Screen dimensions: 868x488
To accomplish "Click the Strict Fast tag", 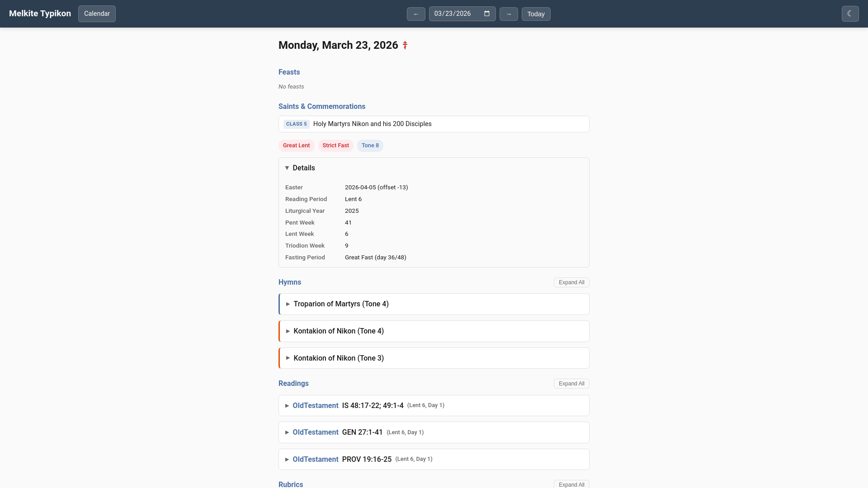I will coord(335,145).
